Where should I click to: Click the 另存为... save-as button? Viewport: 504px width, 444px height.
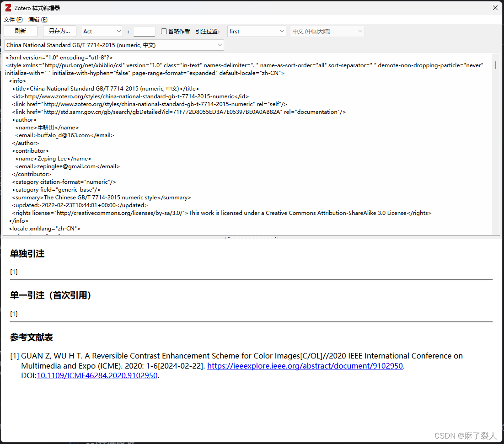click(x=59, y=31)
